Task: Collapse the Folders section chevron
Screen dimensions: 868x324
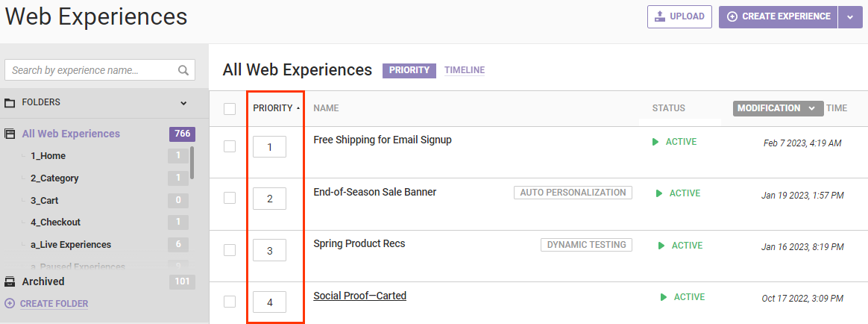Action: tap(183, 103)
